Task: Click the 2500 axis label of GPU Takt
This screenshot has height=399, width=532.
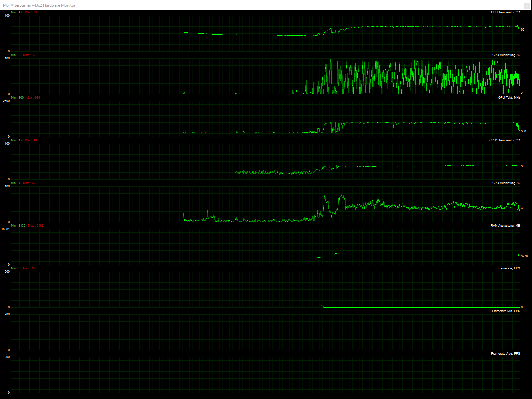Action: 6,101
